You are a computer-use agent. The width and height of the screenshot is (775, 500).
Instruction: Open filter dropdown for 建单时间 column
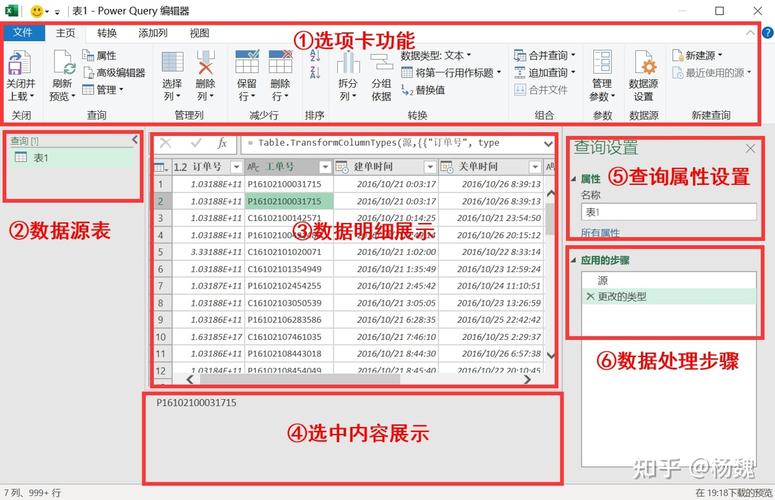[430, 167]
